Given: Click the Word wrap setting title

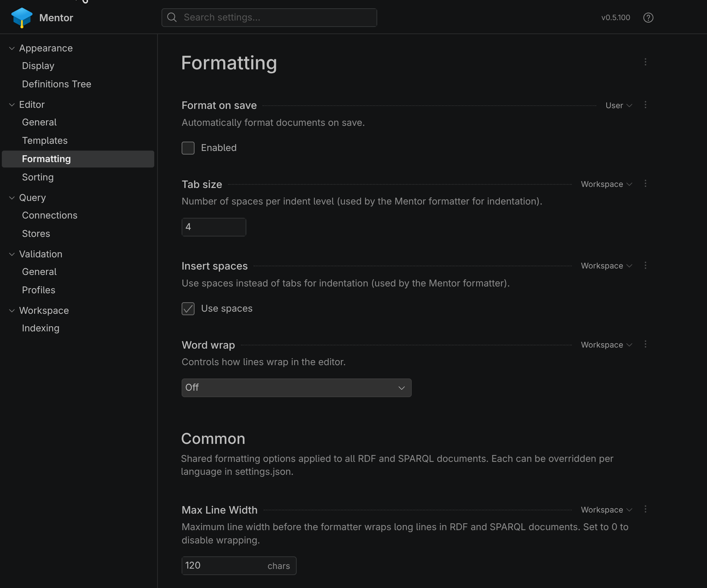Looking at the screenshot, I should [x=208, y=345].
